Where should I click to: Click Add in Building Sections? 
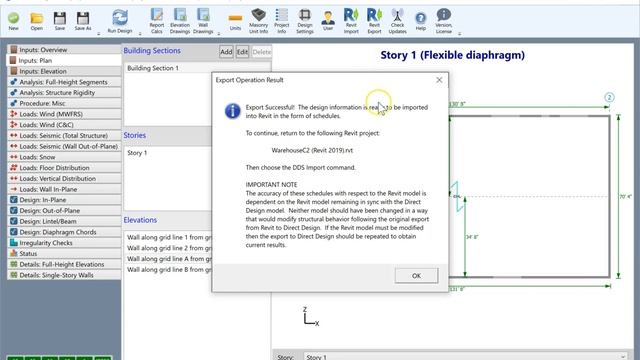point(226,52)
